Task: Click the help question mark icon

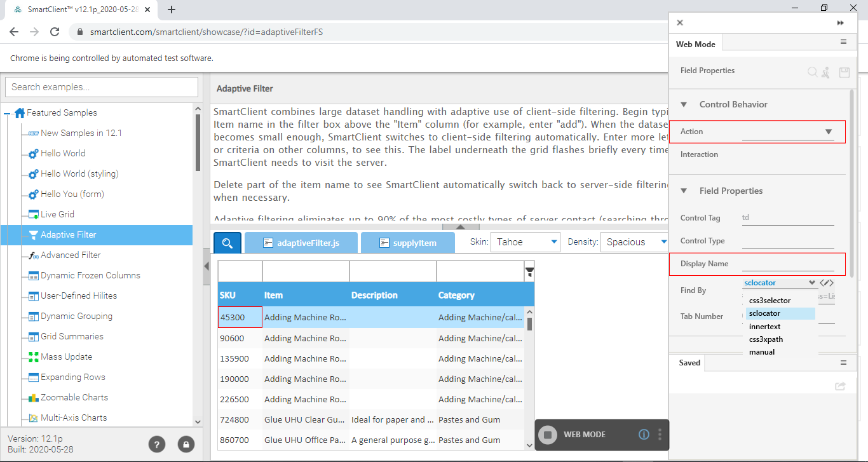Action: coord(157,444)
